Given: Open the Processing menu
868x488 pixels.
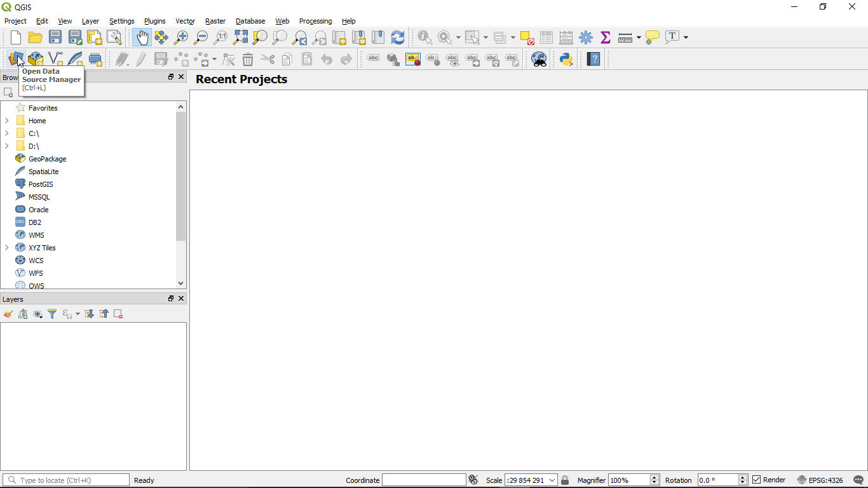Looking at the screenshot, I should coord(315,21).
